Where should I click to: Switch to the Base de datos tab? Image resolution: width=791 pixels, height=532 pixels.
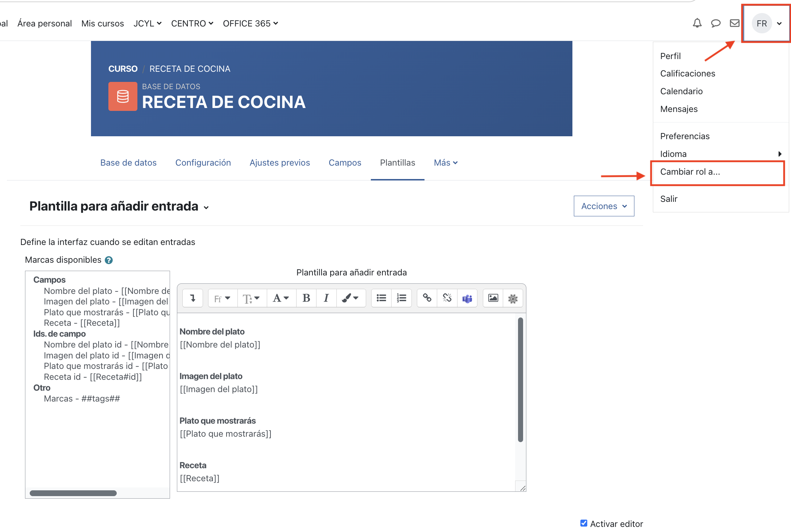click(128, 163)
